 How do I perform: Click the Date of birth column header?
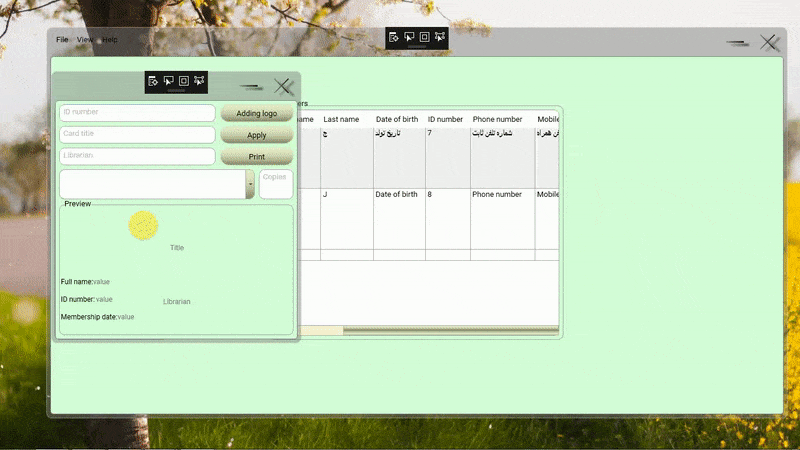coord(397,119)
